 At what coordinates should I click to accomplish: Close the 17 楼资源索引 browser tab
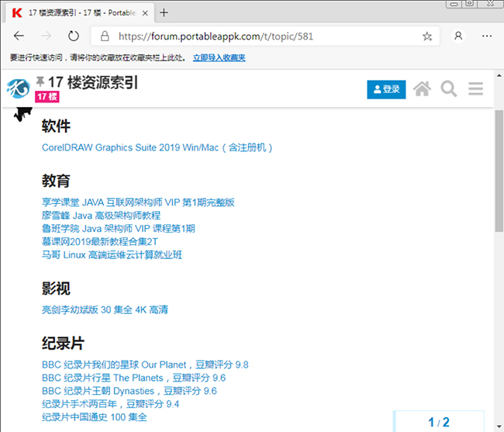click(x=145, y=13)
